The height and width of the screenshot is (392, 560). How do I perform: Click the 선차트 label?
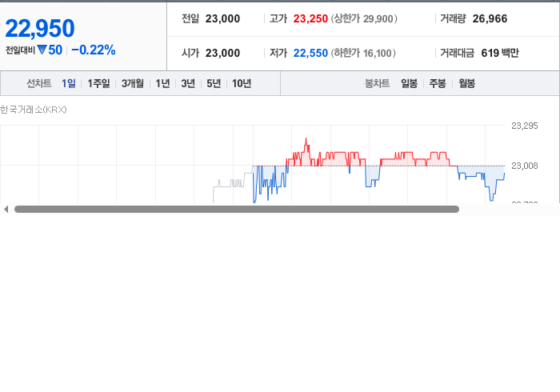pyautogui.click(x=39, y=83)
